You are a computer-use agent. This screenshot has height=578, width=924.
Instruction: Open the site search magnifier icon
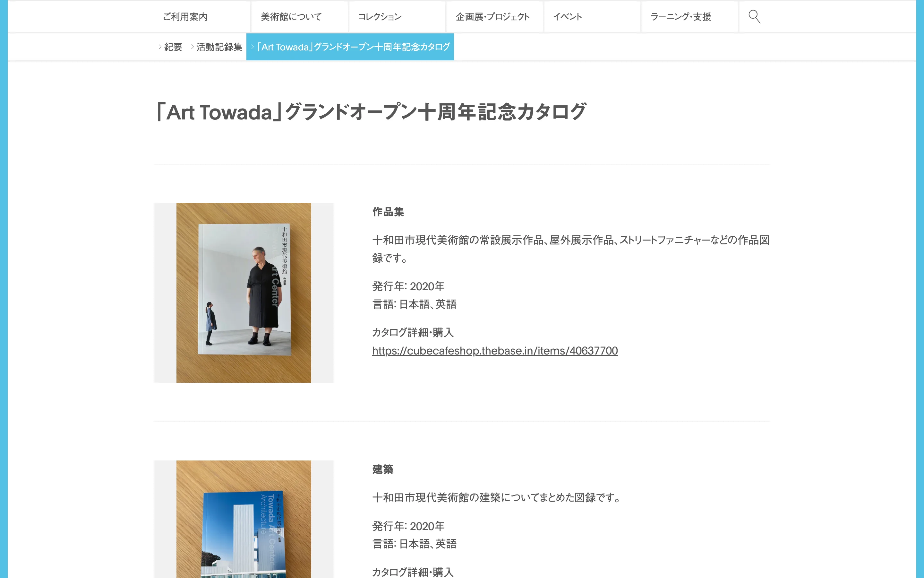[x=754, y=17]
